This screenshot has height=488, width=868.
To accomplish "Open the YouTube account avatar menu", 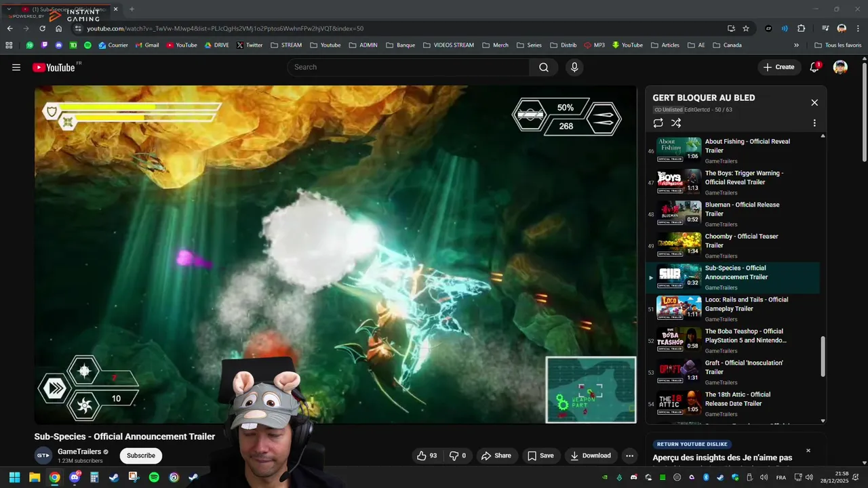I will (x=840, y=67).
